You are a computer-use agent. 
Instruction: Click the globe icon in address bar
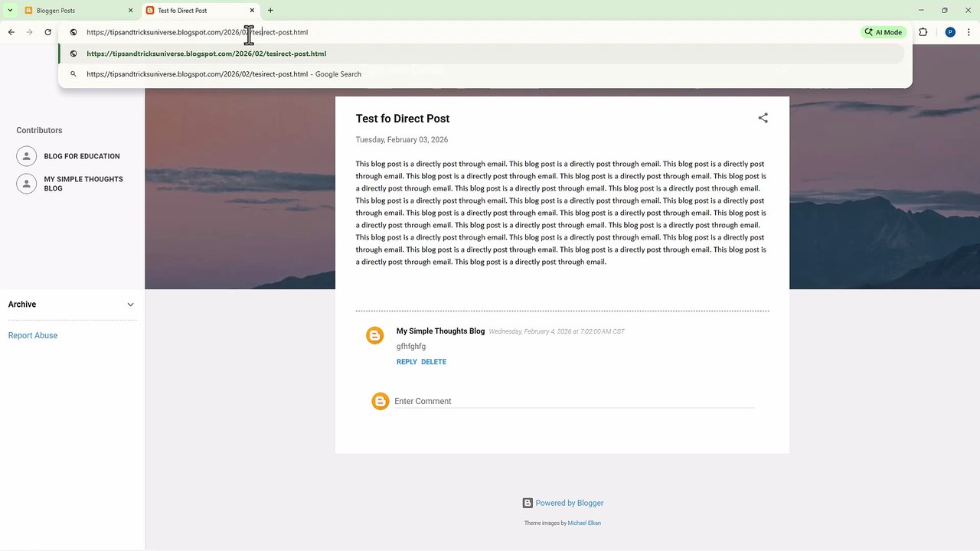(73, 32)
